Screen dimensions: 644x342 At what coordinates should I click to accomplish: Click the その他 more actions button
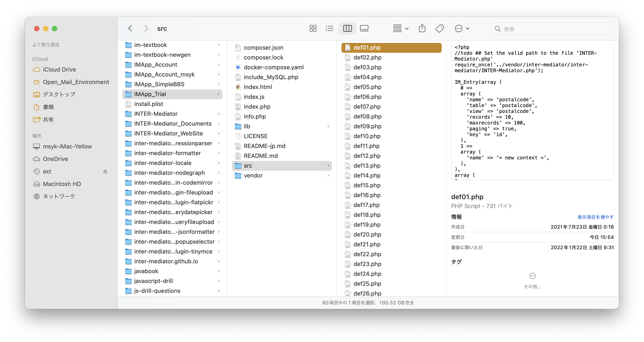(x=532, y=280)
